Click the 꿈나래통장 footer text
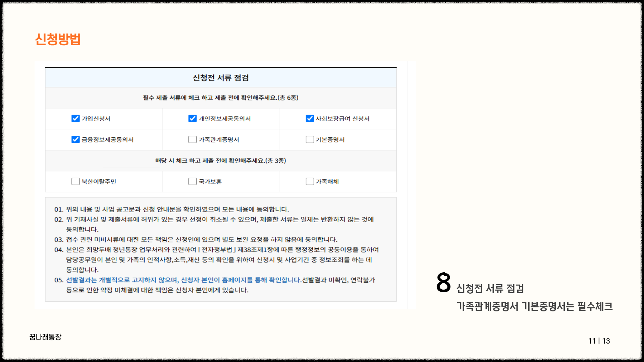 coord(45,337)
